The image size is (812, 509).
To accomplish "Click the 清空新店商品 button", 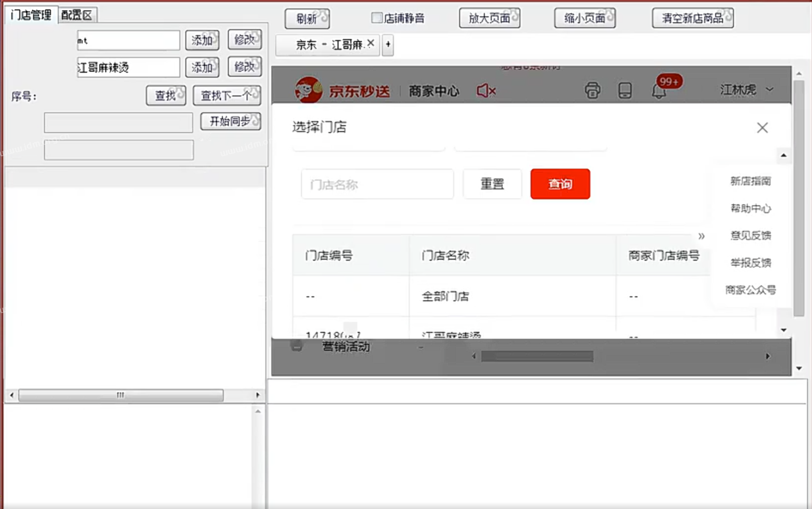I will tap(692, 18).
